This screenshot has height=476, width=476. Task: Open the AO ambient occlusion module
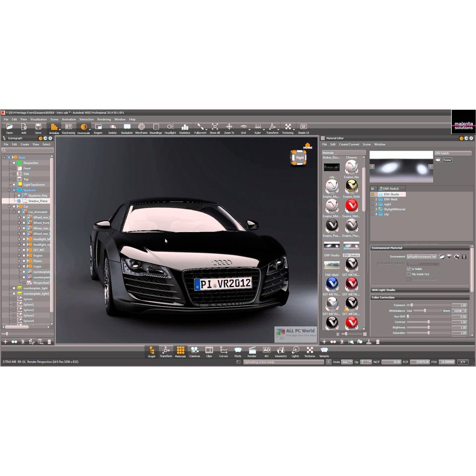coord(266,352)
